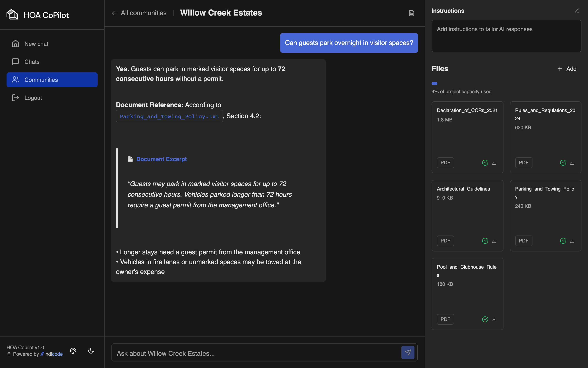Viewport: 588px width, 368px height.
Task: Click green check on Pool_and_Clubhouse_Rules
Action: [485, 319]
